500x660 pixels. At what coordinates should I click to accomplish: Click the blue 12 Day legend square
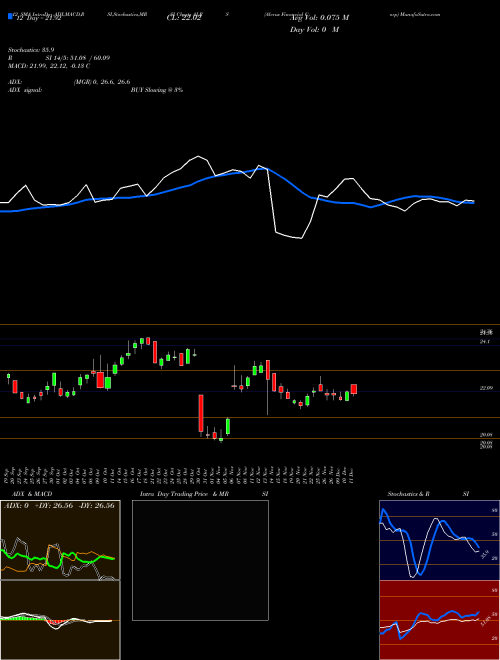(x=11, y=17)
